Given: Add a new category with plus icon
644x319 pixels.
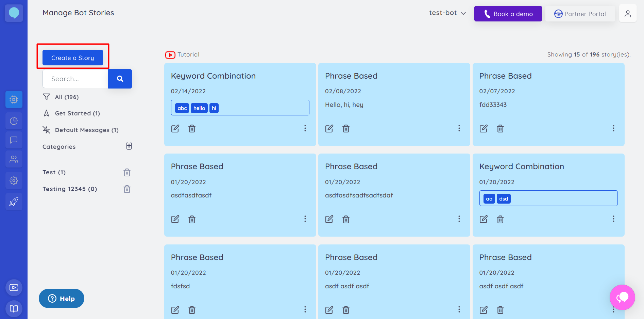Looking at the screenshot, I should pyautogui.click(x=129, y=146).
